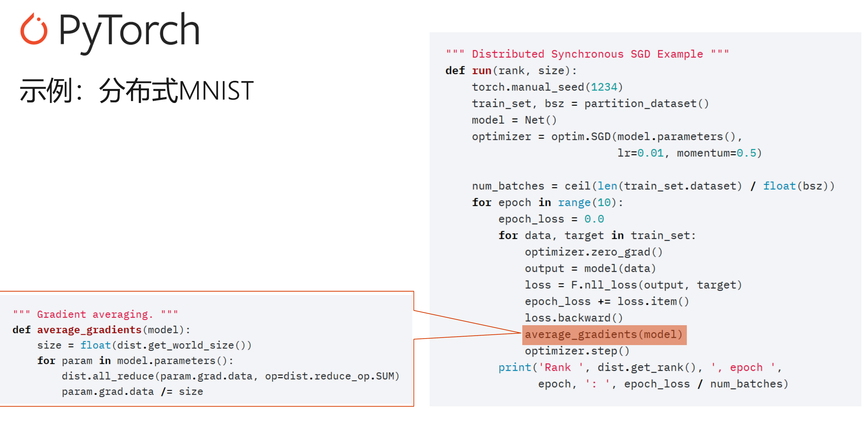Viewport: 868px width, 421px height.
Task: Click the Distributed Synchronous SGD Example docstring
Action: (587, 54)
